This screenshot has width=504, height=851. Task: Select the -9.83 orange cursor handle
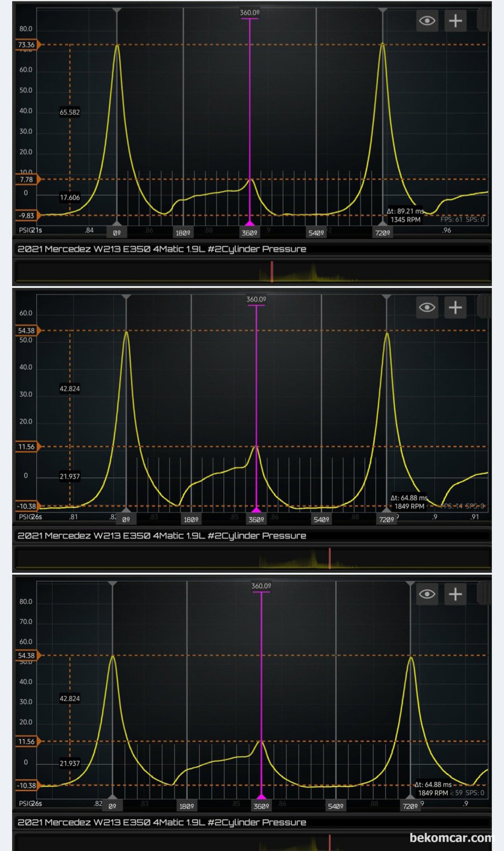pyautogui.click(x=27, y=216)
